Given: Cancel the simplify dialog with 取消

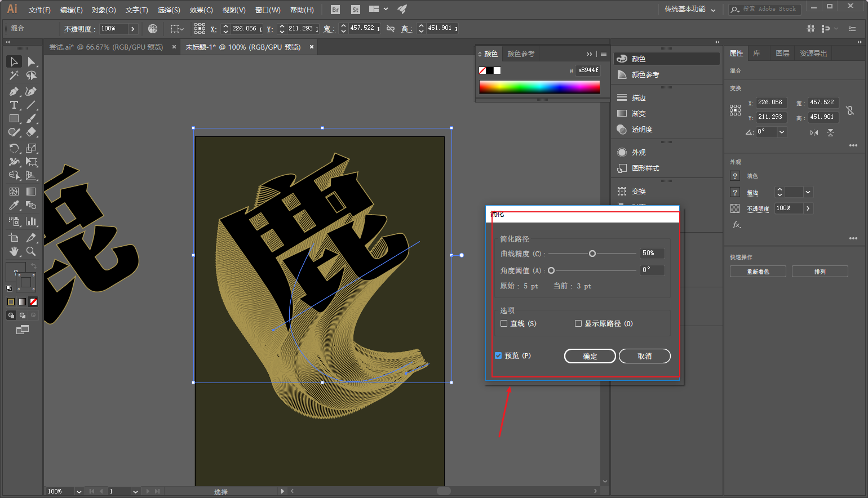Looking at the screenshot, I should pos(645,356).
